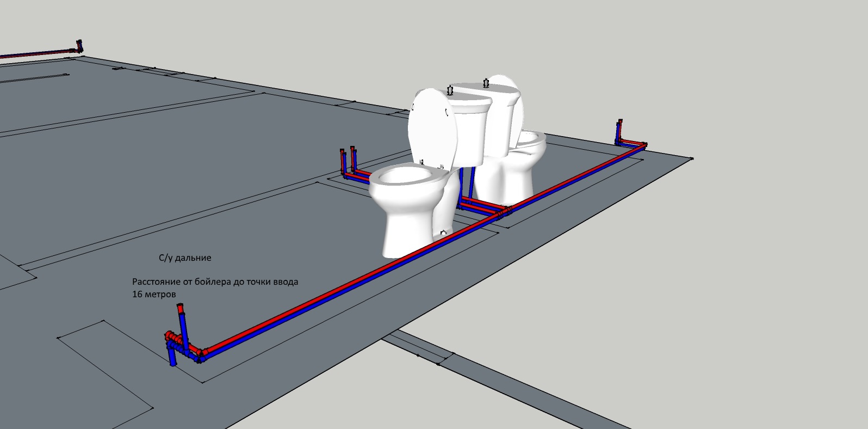Click the flush button on rear toilet tank
Image resolution: width=868 pixels, height=429 pixels.
click(486, 83)
